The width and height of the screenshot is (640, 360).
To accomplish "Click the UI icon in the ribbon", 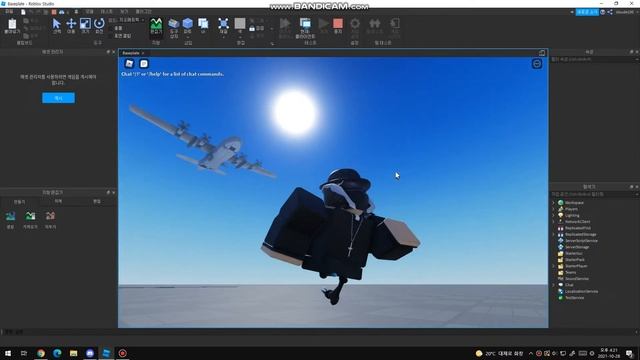I will pos(203,24).
